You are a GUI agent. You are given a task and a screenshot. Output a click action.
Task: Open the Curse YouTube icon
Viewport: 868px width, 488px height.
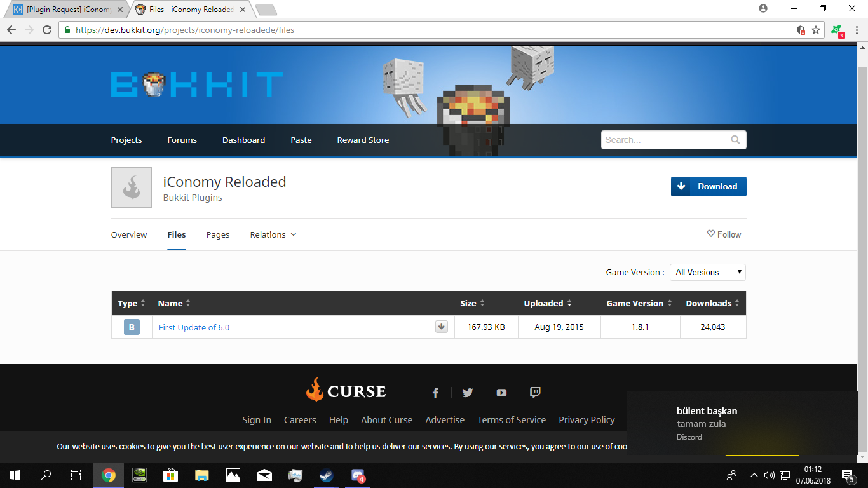501,393
